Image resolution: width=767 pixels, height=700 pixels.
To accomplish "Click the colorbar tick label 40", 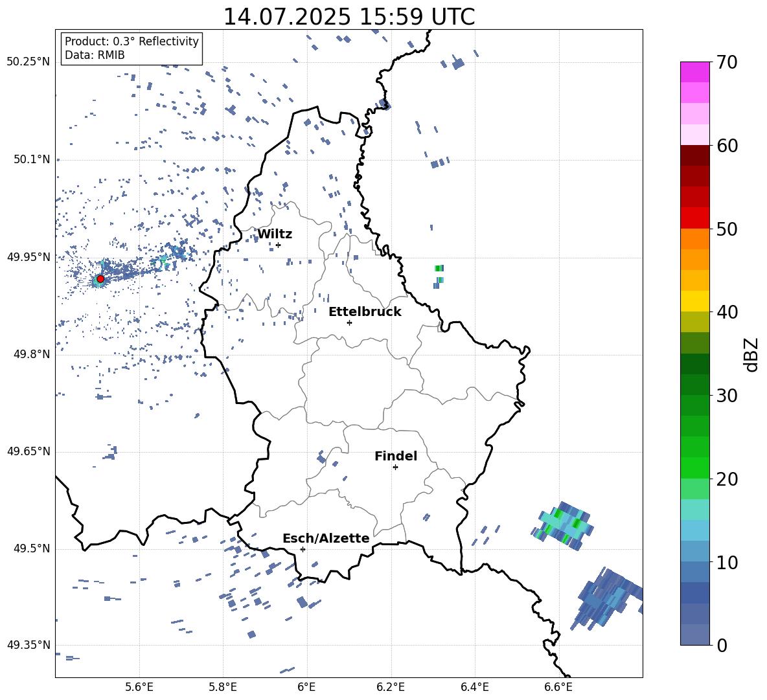I will (x=727, y=312).
